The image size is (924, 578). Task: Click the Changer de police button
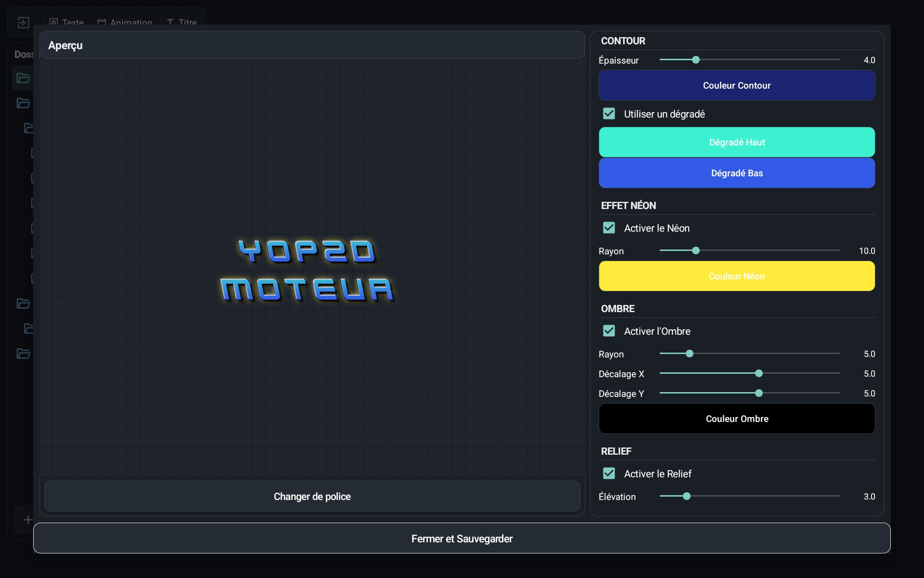click(312, 496)
